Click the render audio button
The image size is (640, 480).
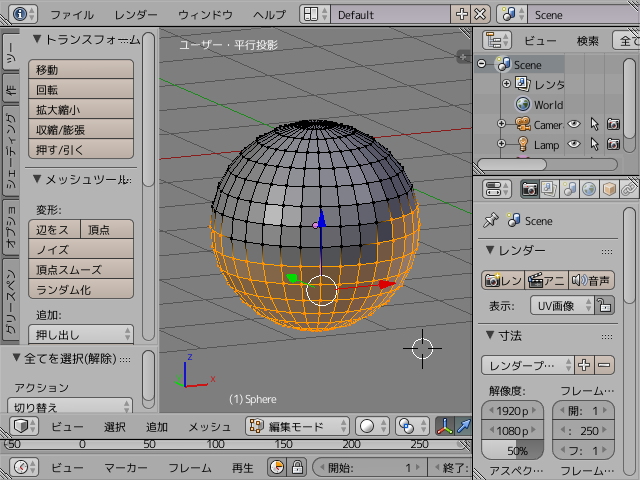(591, 280)
